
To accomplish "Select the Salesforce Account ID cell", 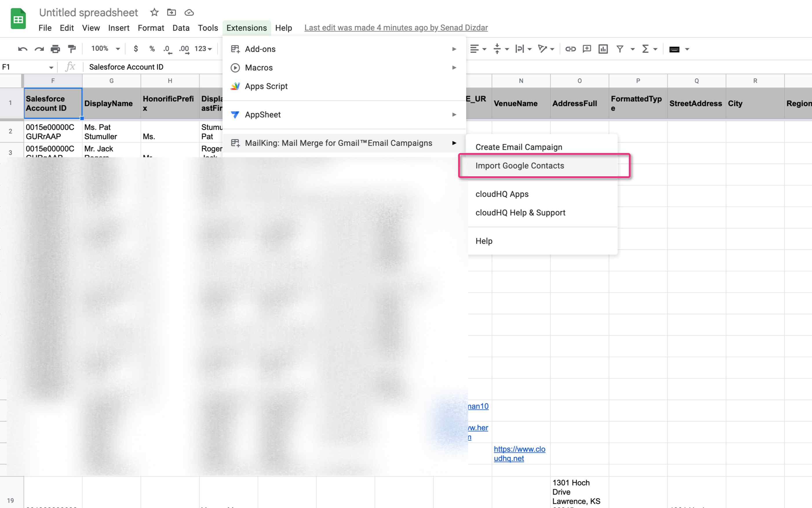I will click(x=53, y=104).
